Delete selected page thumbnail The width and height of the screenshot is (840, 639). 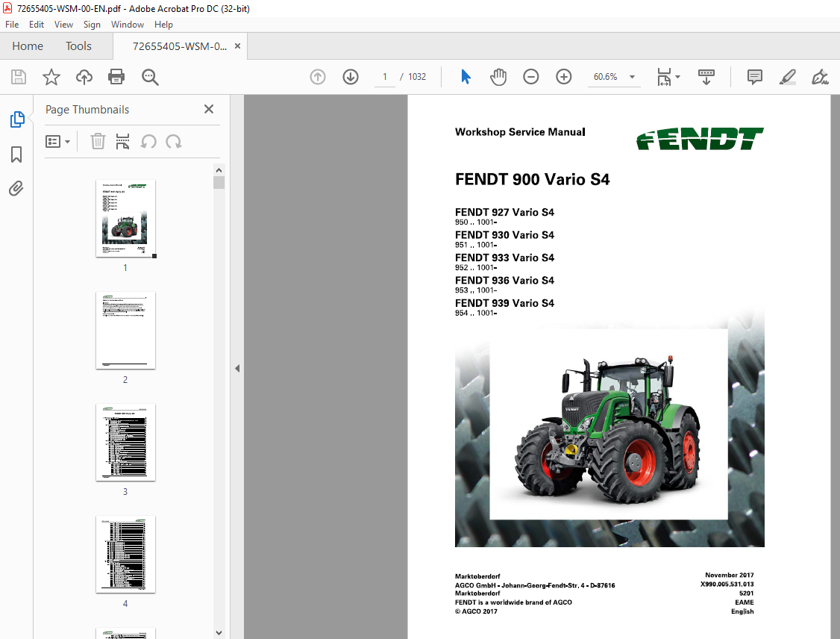click(x=98, y=142)
